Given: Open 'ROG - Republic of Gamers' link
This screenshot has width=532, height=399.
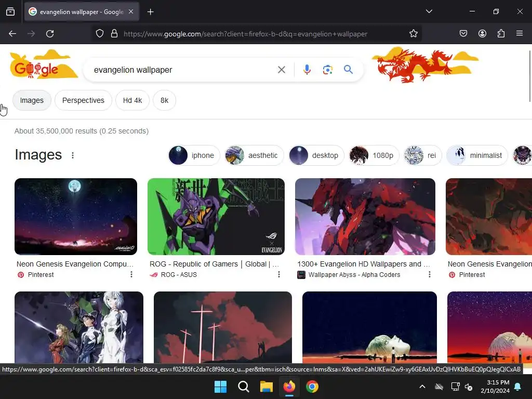Looking at the screenshot, I should (214, 264).
